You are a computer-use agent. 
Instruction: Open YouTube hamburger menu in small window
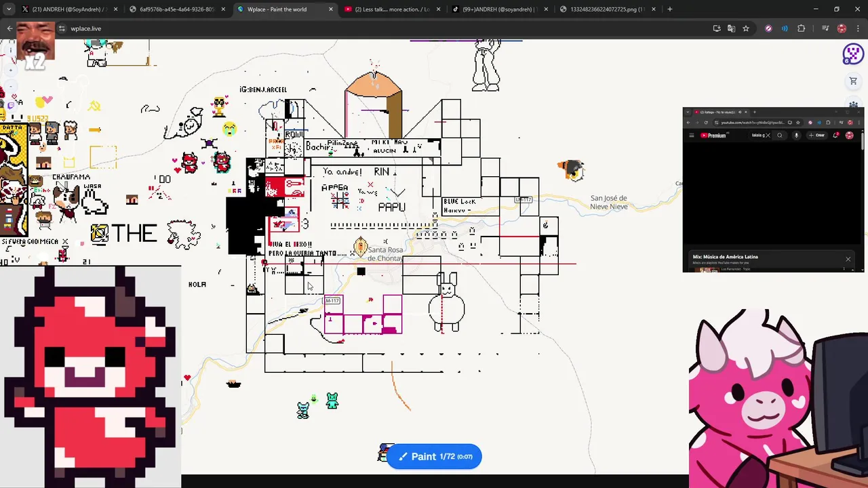coord(692,136)
